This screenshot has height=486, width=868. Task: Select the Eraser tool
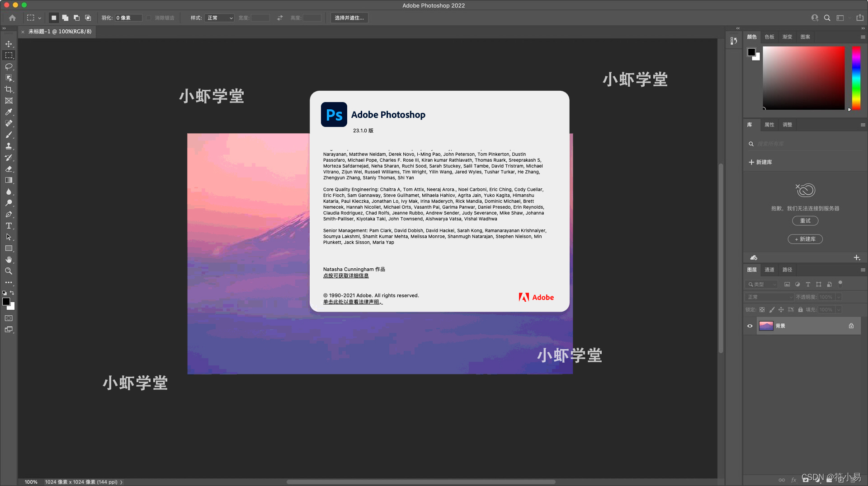[9, 169]
